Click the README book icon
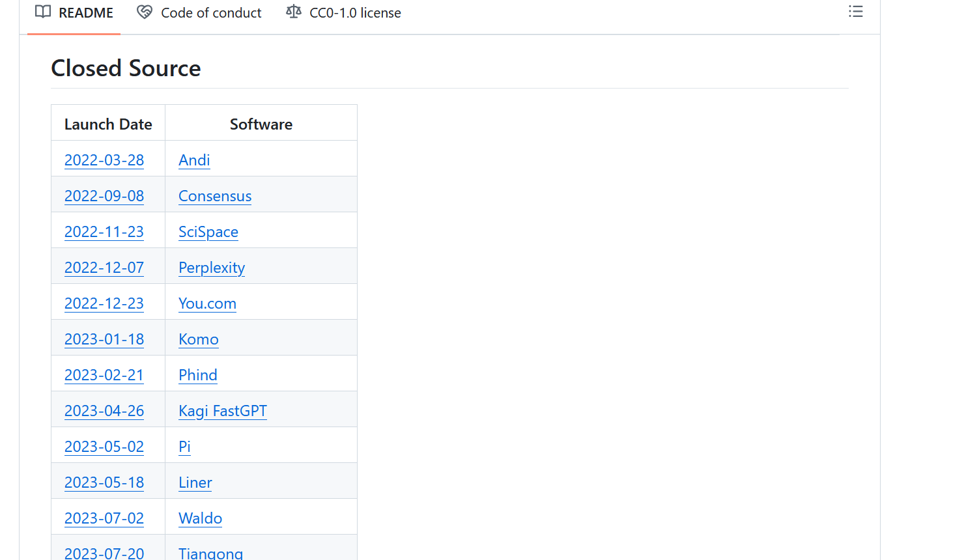Viewport: 979px width, 560px height. point(43,12)
